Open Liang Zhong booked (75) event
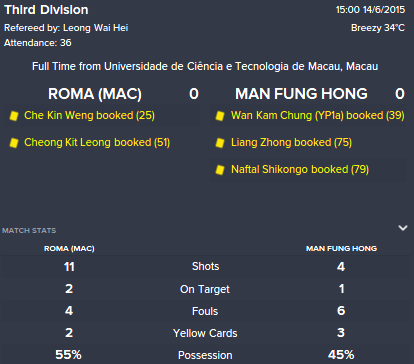The height and width of the screenshot is (364, 414). pos(291,142)
